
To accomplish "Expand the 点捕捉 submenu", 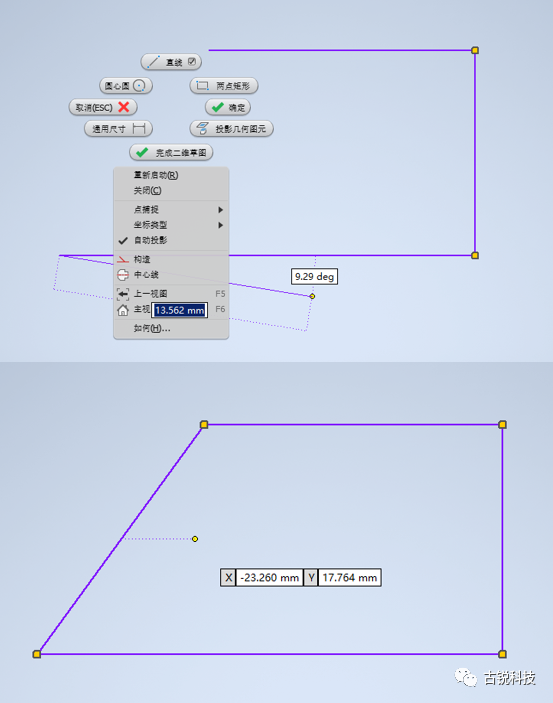I will tap(171, 209).
